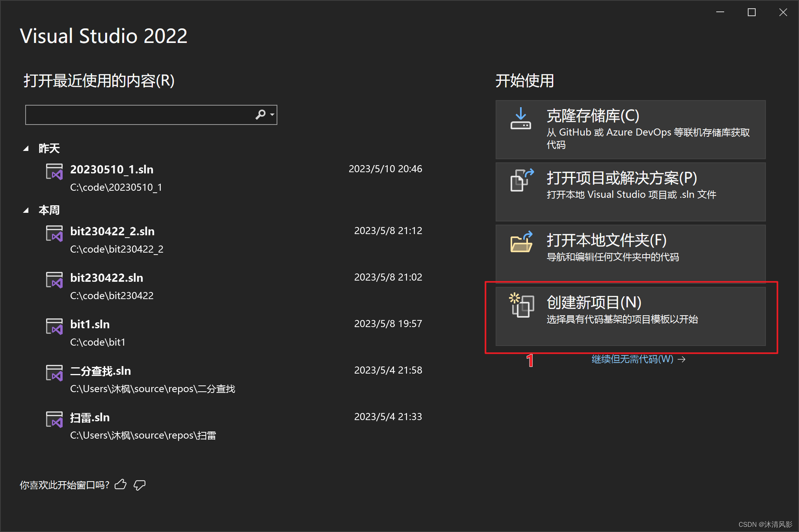Collapse the 昨天 group
The width and height of the screenshot is (799, 532).
tap(26, 149)
